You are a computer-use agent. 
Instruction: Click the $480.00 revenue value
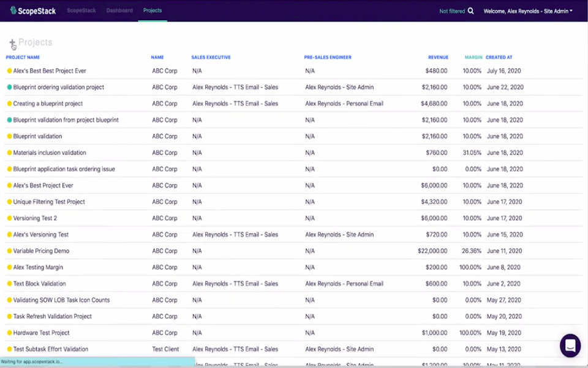pyautogui.click(x=436, y=71)
